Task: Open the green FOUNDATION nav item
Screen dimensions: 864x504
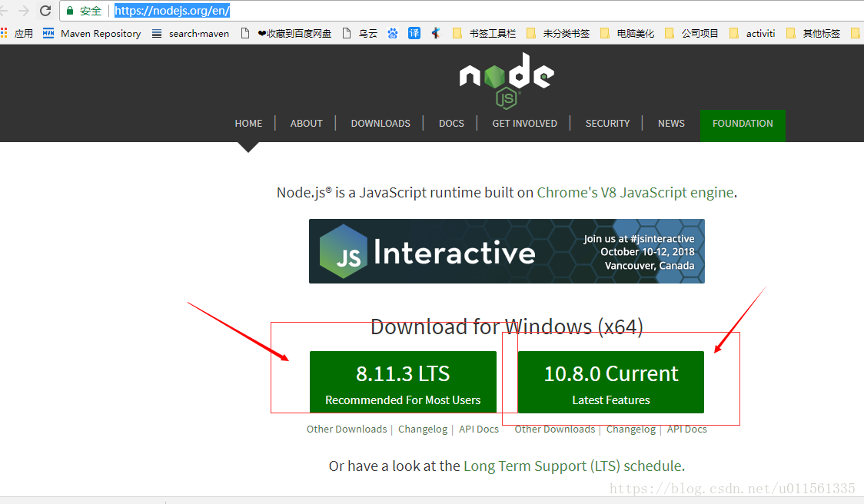Action: 743,125
